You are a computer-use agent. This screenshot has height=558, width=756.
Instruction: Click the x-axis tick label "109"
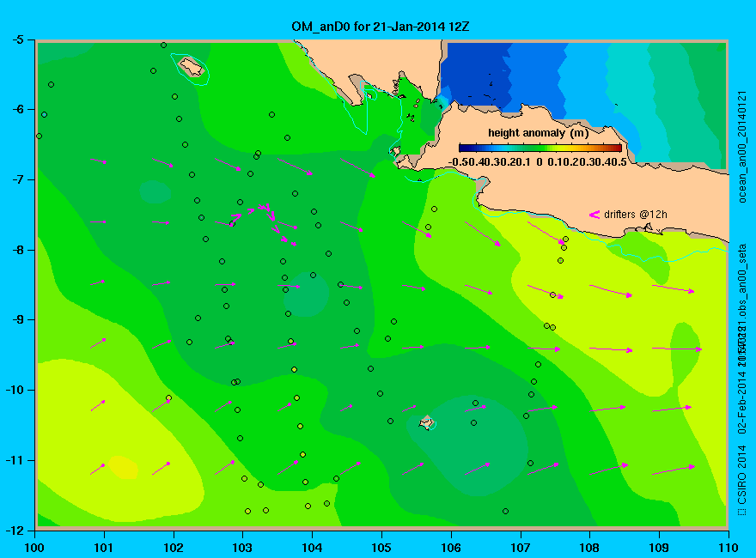pyautogui.click(x=659, y=548)
